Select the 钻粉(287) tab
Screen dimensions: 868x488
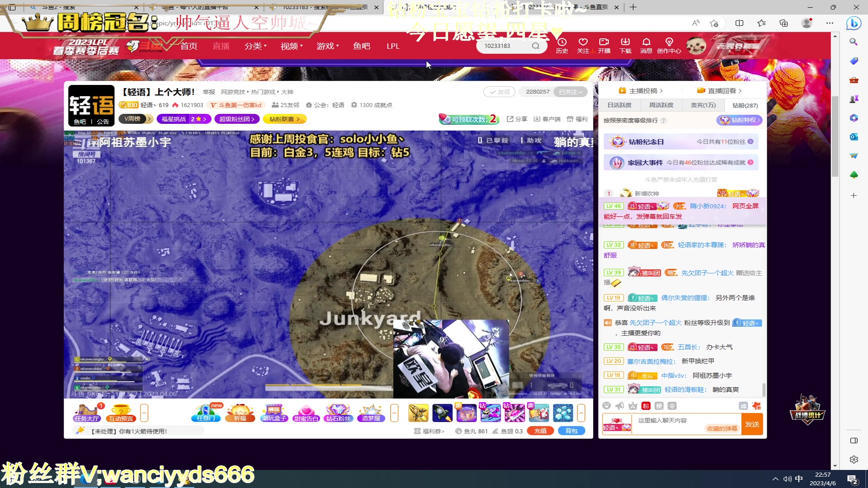click(745, 105)
